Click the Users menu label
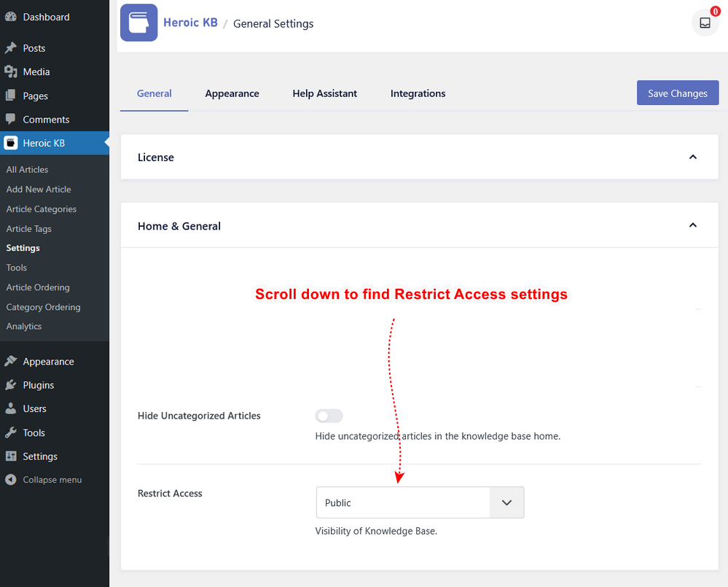The width and height of the screenshot is (728, 587). point(35,408)
